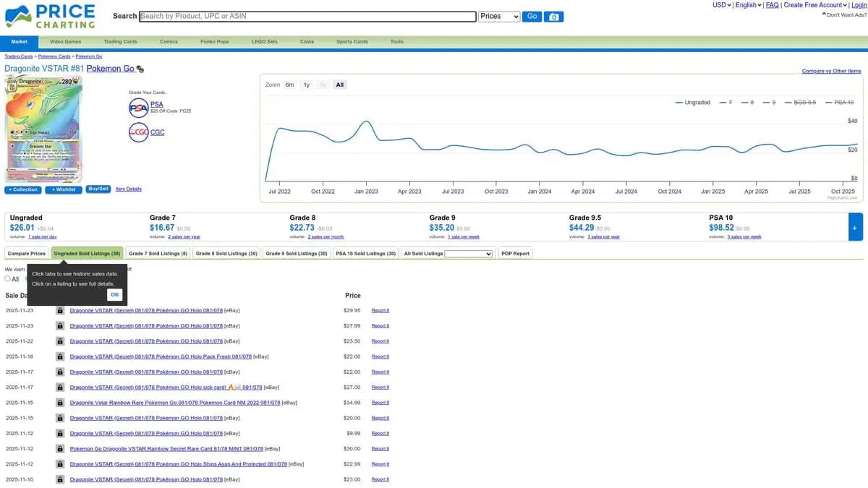Open the All Sold Listings select box

[468, 254]
